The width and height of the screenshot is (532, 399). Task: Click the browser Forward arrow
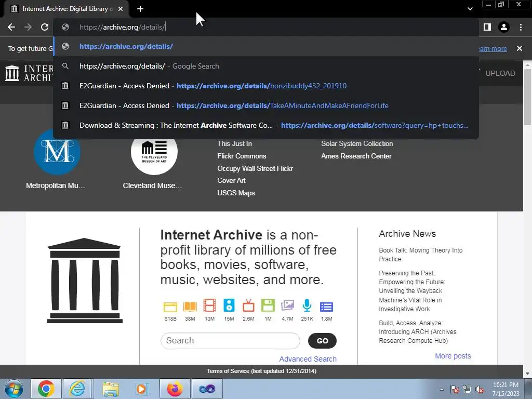coord(28,27)
